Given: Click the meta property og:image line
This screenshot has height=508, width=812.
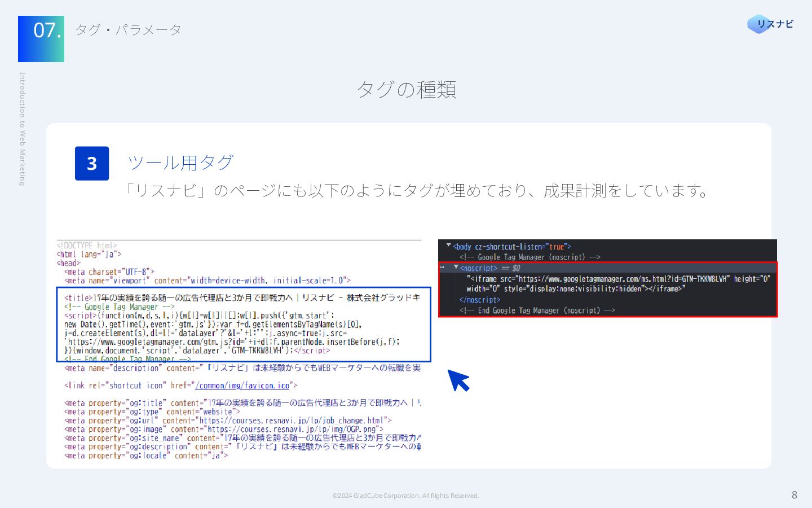Looking at the screenshot, I should coord(224,429).
